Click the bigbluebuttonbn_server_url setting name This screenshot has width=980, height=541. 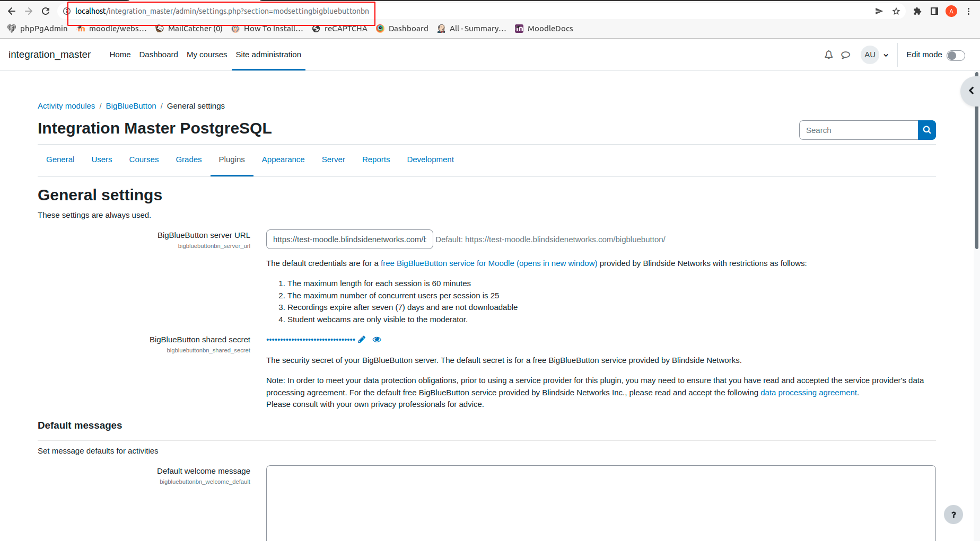(214, 246)
